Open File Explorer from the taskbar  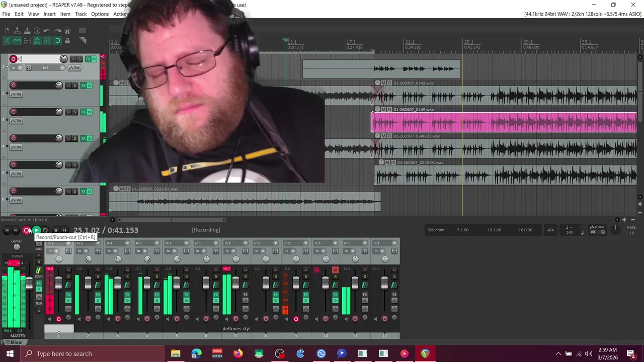pyautogui.click(x=176, y=353)
